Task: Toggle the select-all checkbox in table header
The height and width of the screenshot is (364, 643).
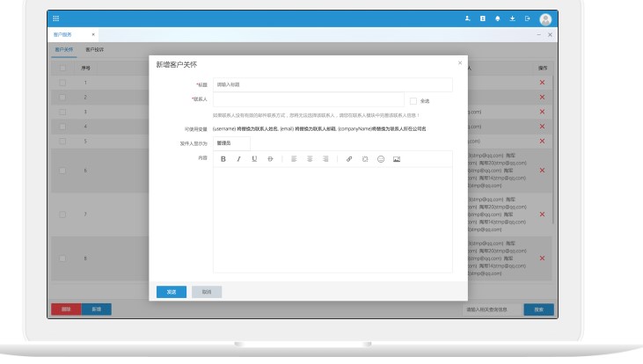Action: coord(62,68)
